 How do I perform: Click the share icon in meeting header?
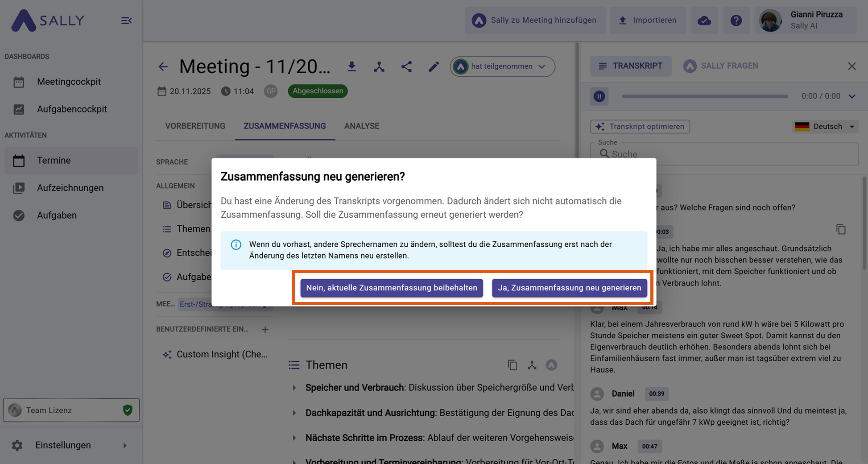(x=406, y=66)
